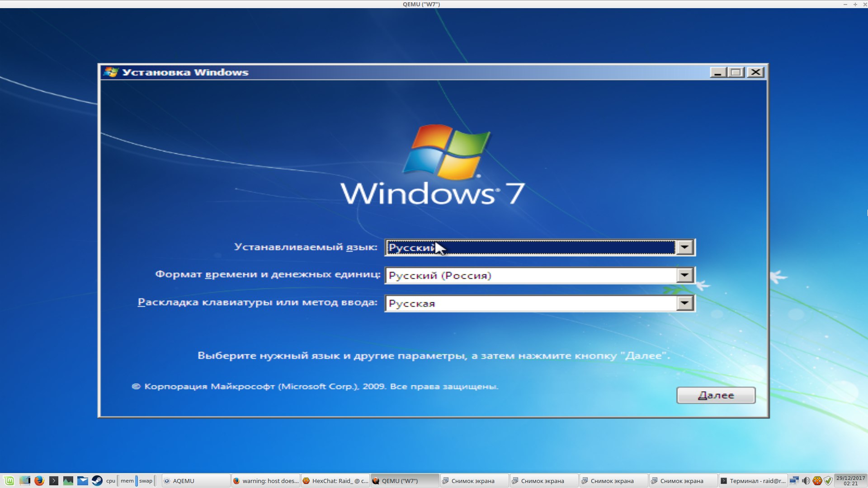Click the Далее button
868x488 pixels.
716,395
